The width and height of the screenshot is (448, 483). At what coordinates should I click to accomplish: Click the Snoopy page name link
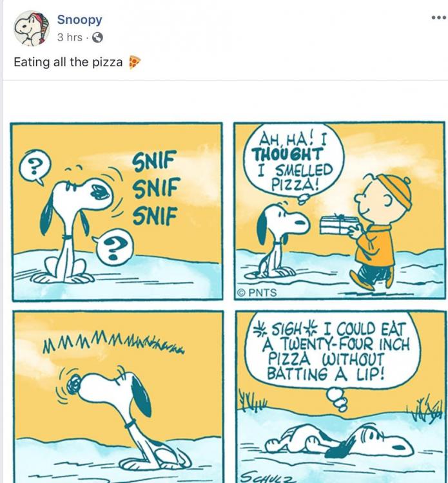coord(79,20)
